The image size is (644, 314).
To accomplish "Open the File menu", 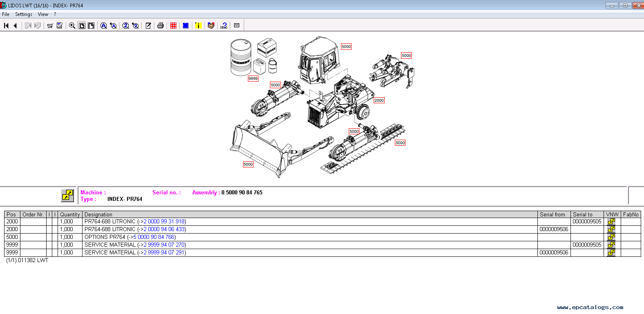I will (6, 14).
